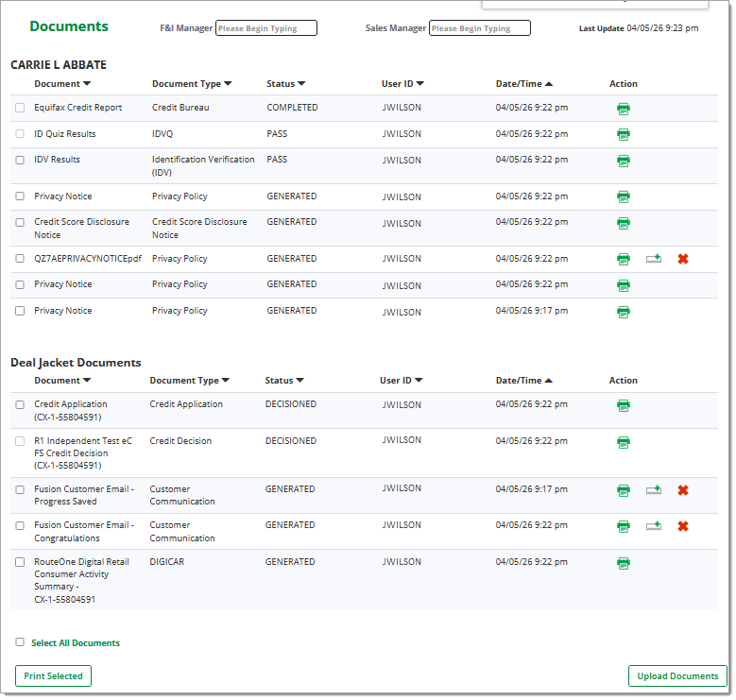Sort Carrie Abbate documents by User ID

click(x=402, y=83)
